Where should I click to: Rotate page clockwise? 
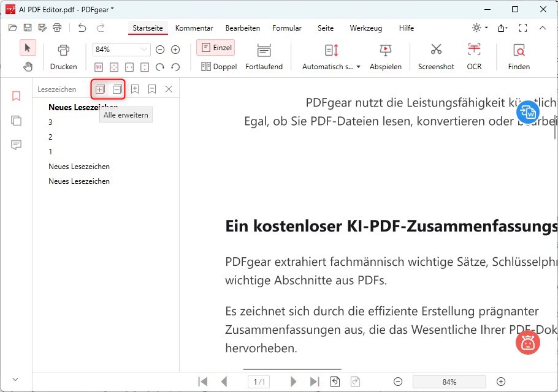click(160, 67)
